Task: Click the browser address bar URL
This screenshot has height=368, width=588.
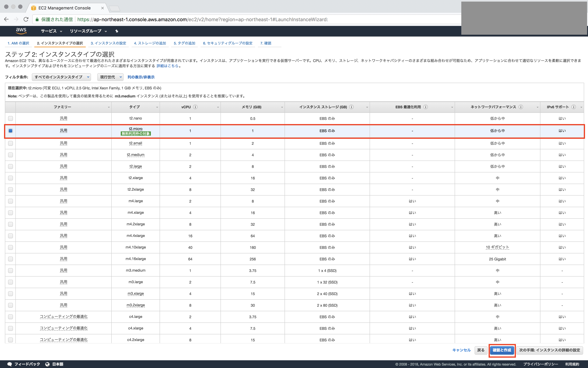Action: pyautogui.click(x=203, y=19)
